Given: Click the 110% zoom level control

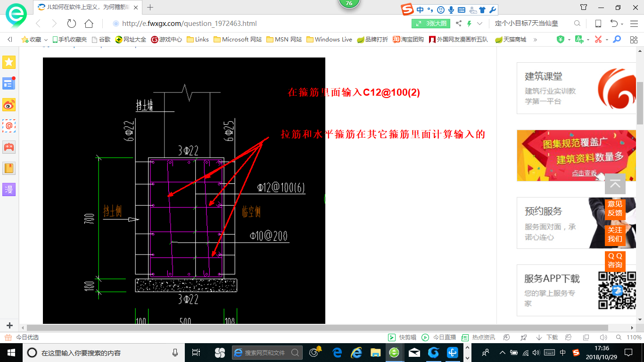Looking at the screenshot, I should tap(630, 337).
